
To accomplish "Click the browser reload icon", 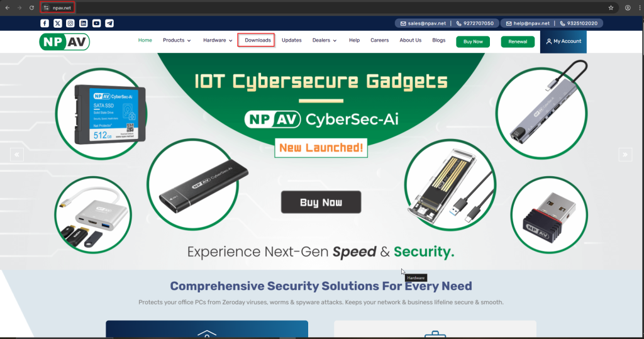I will click(31, 8).
